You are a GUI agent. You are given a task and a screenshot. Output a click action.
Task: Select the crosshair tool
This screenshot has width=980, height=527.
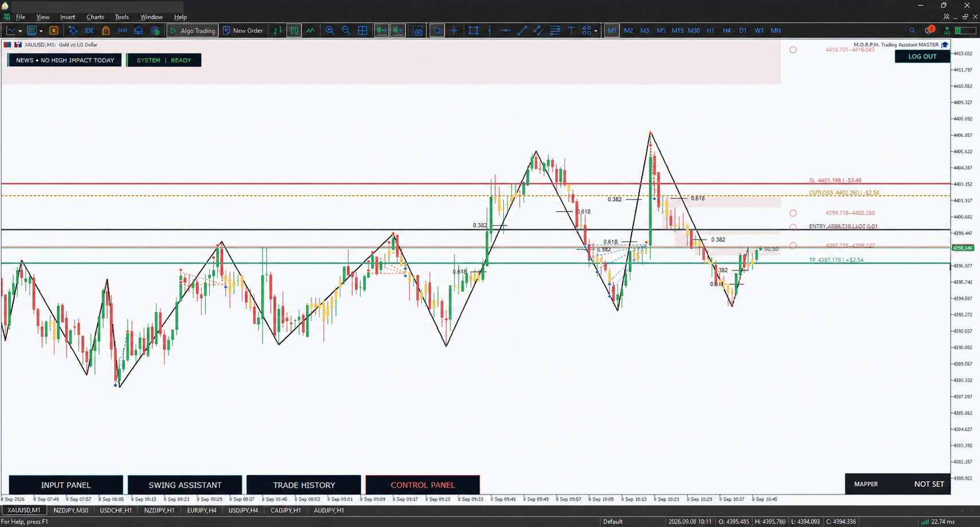[454, 30]
